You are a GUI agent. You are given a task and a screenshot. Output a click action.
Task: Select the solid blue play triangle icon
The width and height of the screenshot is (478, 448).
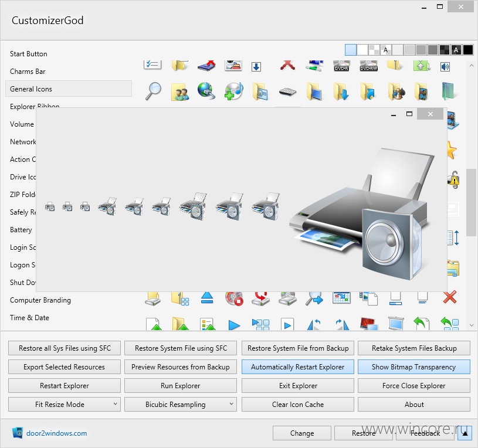point(234,325)
